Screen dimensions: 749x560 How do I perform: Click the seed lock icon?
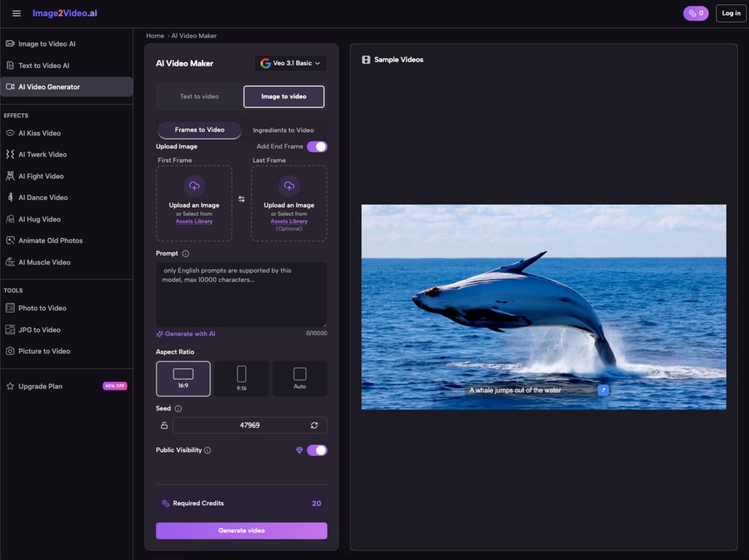pyautogui.click(x=164, y=425)
